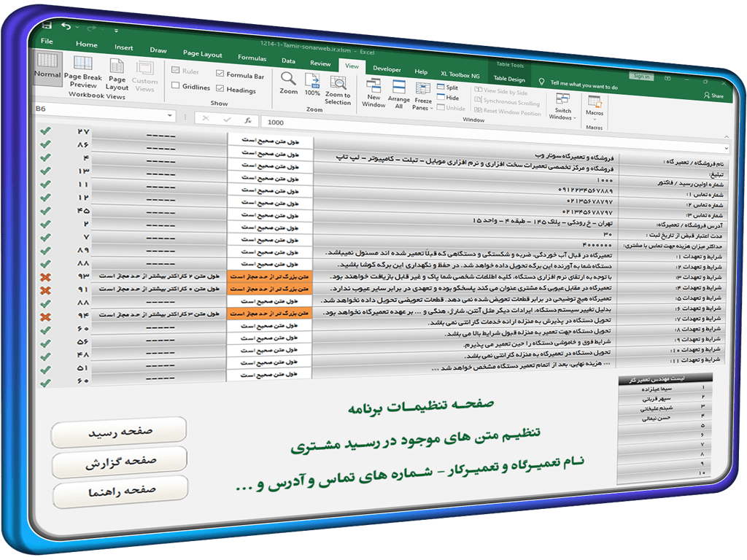Open the File tab
This screenshot has height=560, width=747.
click(47, 41)
